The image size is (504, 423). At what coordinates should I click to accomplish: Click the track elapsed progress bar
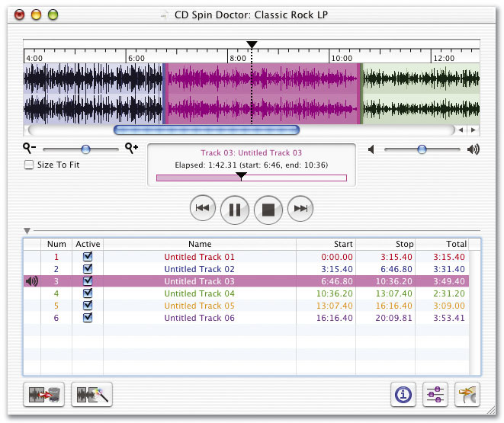pos(252,178)
